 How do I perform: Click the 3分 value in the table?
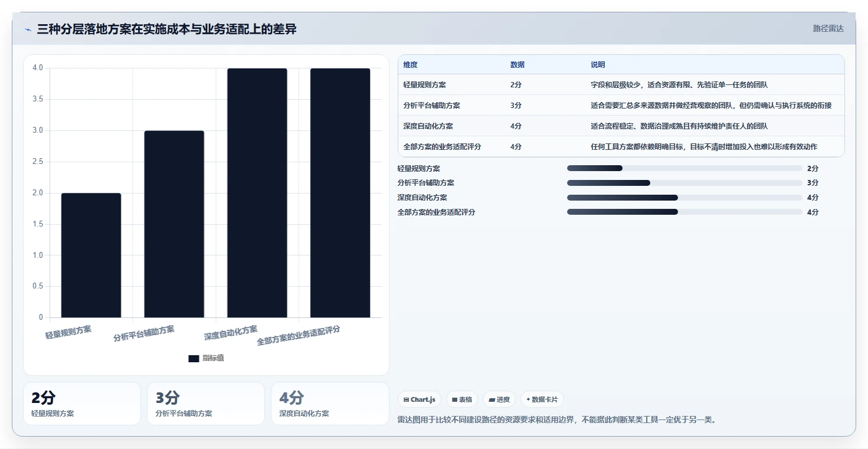516,106
